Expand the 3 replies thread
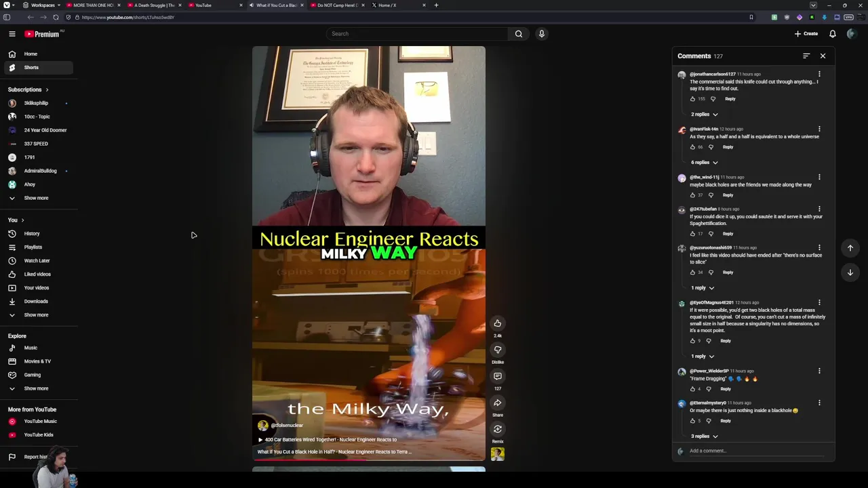868x488 pixels. coord(704,436)
